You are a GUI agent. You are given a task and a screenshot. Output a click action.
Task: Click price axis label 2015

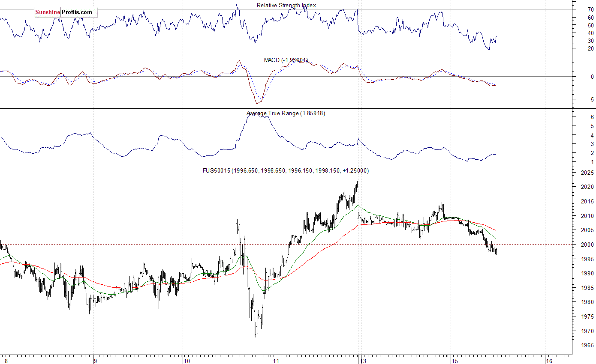pos(587,201)
